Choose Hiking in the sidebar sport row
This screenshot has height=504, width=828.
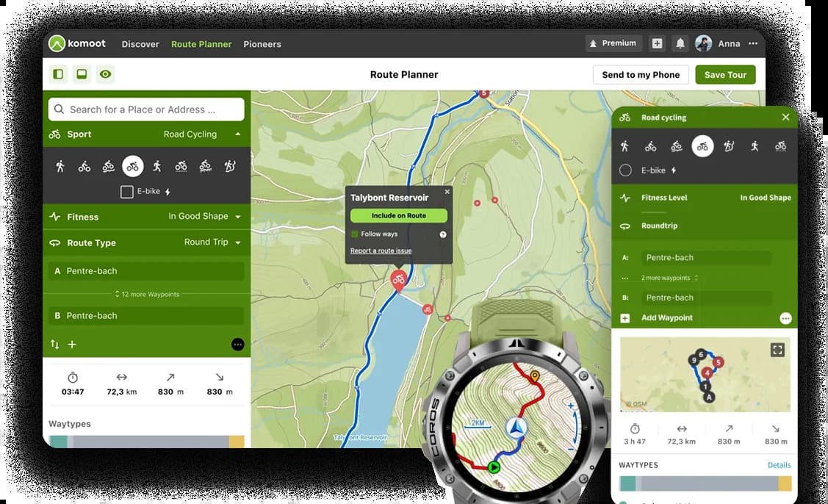click(x=60, y=167)
